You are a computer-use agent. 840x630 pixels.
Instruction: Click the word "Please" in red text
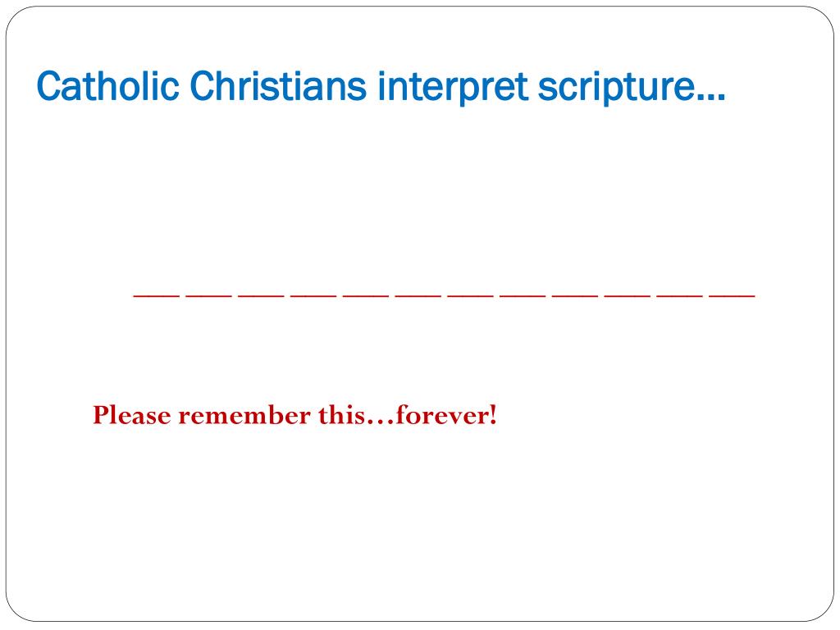click(x=132, y=415)
